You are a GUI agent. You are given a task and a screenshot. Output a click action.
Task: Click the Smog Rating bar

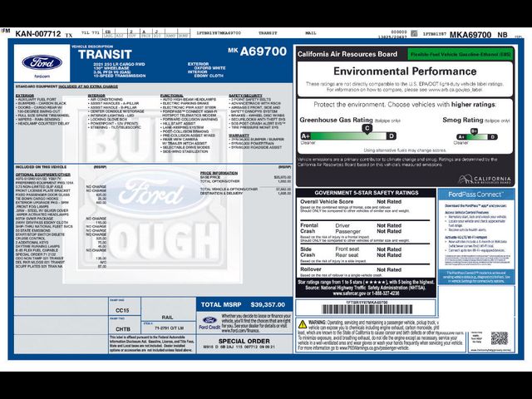(476, 136)
